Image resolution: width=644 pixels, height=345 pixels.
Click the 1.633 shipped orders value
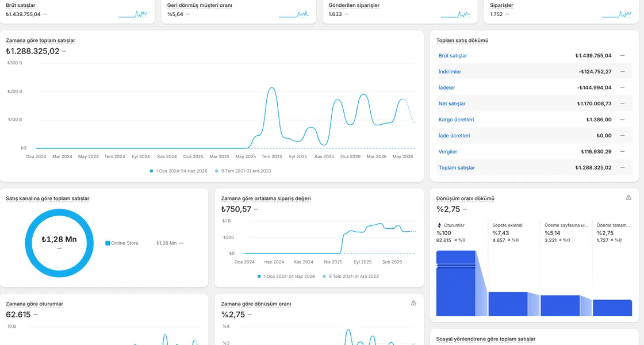coord(335,14)
